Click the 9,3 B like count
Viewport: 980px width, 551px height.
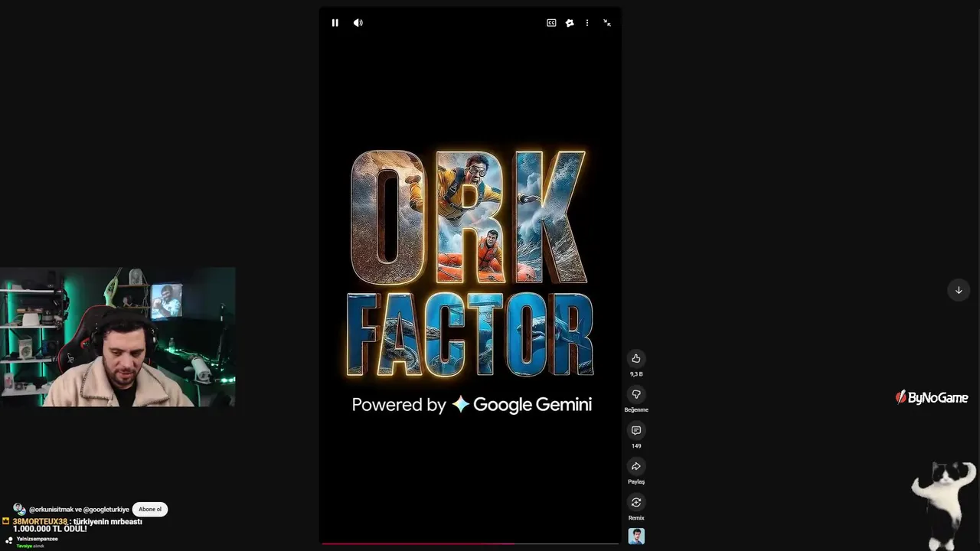coord(636,374)
